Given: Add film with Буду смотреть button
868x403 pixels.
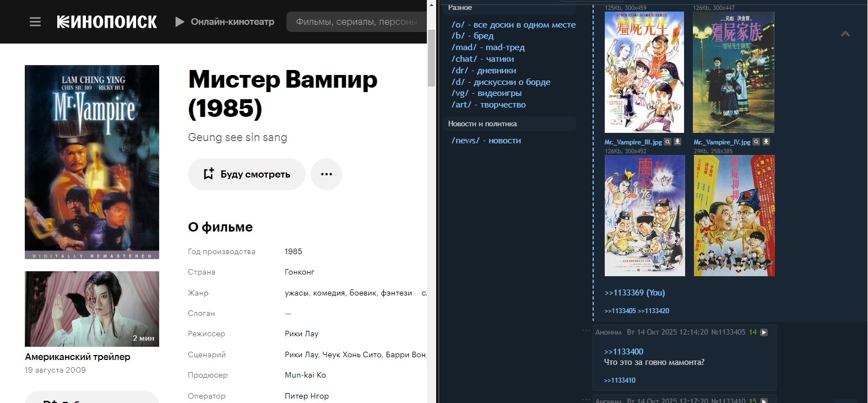Looking at the screenshot, I should [x=247, y=174].
